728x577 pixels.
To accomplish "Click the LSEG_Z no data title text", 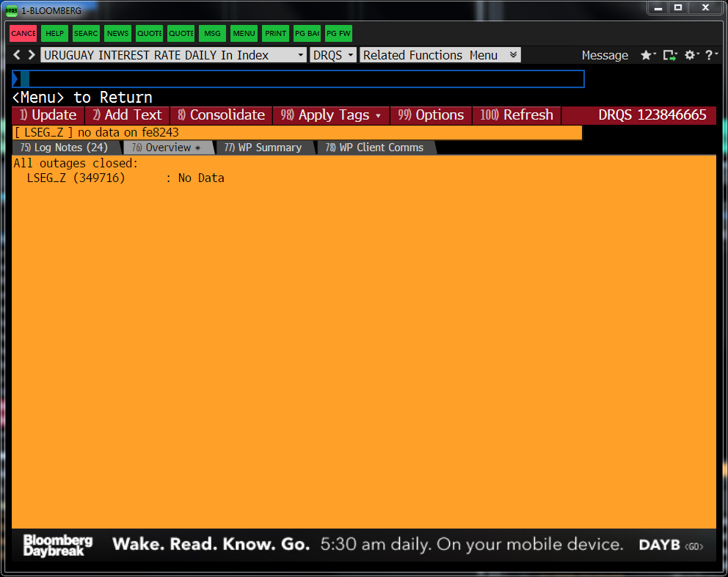I will (x=97, y=132).
